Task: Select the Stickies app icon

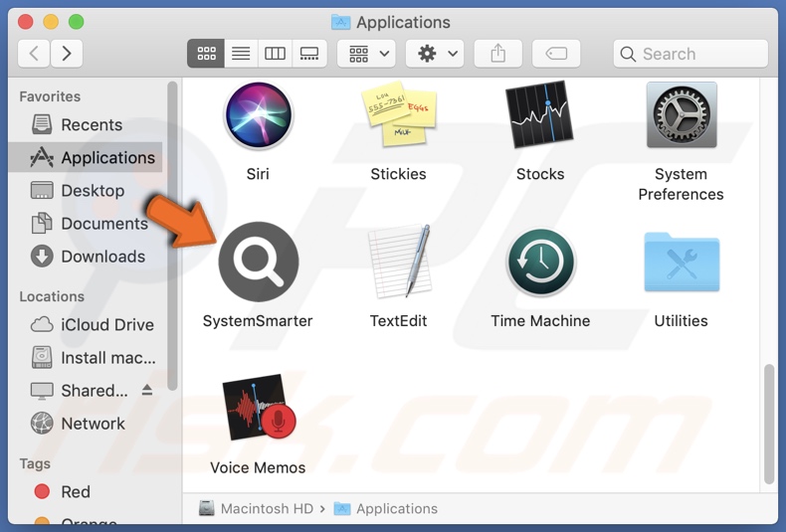Action: 399,114
